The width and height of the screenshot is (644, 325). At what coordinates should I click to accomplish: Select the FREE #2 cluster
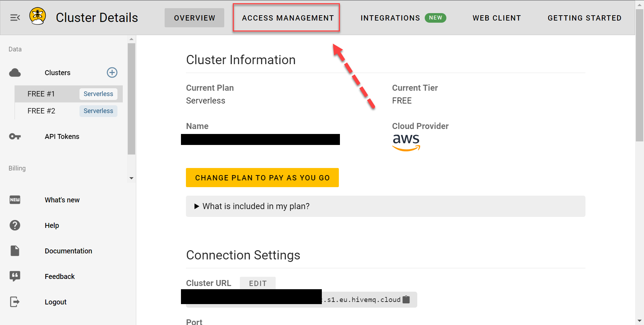tap(42, 111)
